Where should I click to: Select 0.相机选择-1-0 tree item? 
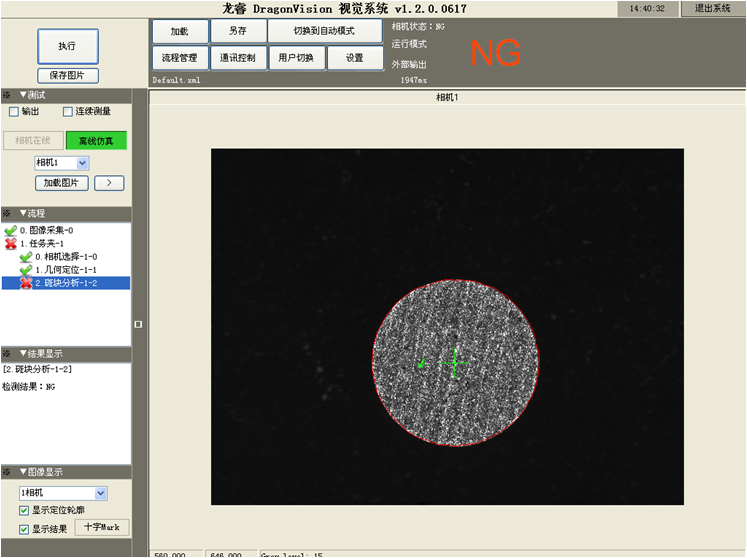coord(66,257)
